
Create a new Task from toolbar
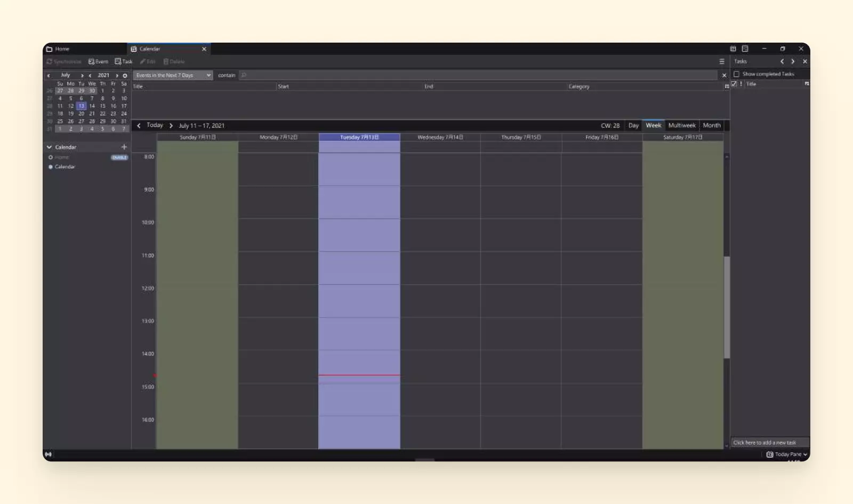124,62
